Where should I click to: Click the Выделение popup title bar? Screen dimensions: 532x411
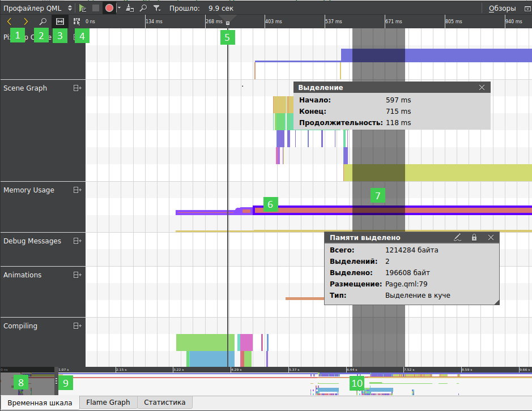click(x=392, y=88)
